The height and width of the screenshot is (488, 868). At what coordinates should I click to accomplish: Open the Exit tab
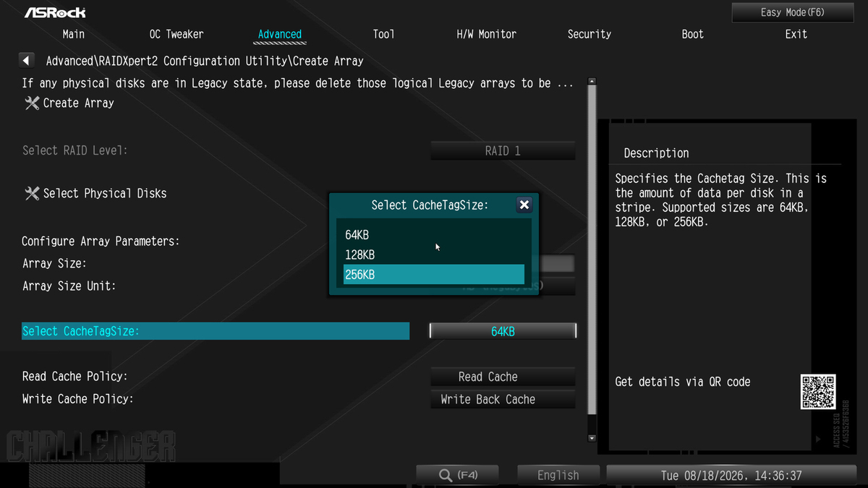(x=796, y=34)
